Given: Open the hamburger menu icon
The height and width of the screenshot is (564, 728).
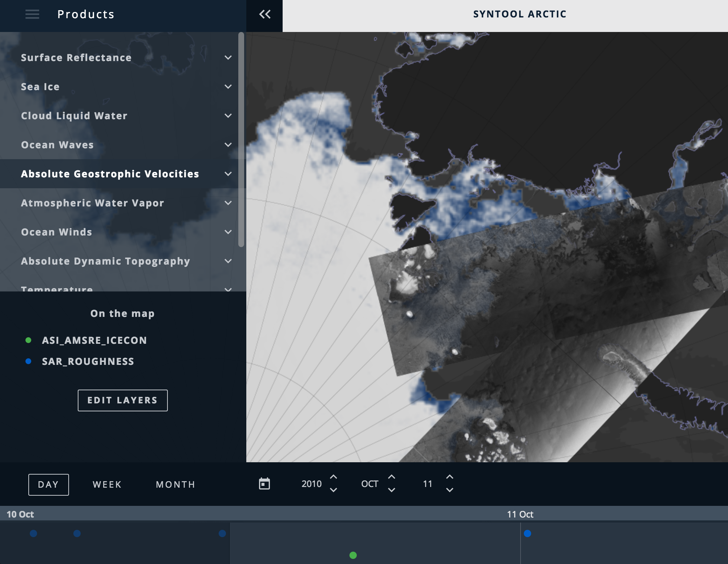Looking at the screenshot, I should point(32,14).
